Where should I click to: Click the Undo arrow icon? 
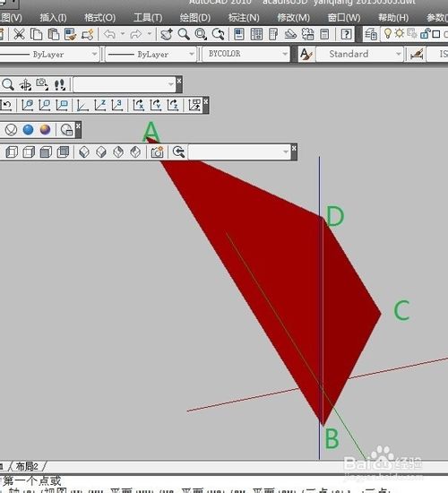[x=109, y=34]
